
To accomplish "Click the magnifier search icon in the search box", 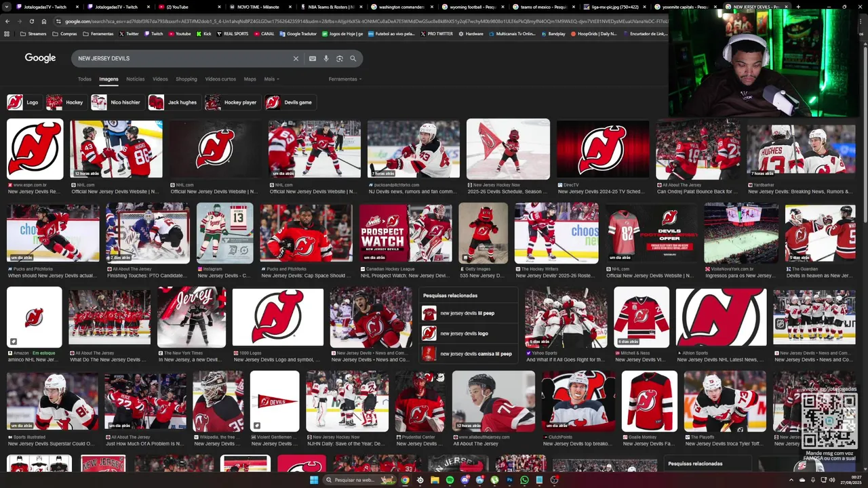I will click(x=353, y=58).
